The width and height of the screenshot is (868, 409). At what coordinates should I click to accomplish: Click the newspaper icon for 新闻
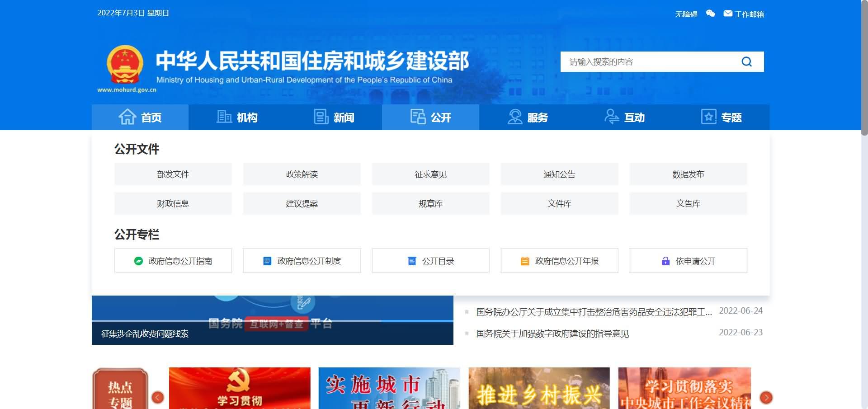click(x=321, y=117)
